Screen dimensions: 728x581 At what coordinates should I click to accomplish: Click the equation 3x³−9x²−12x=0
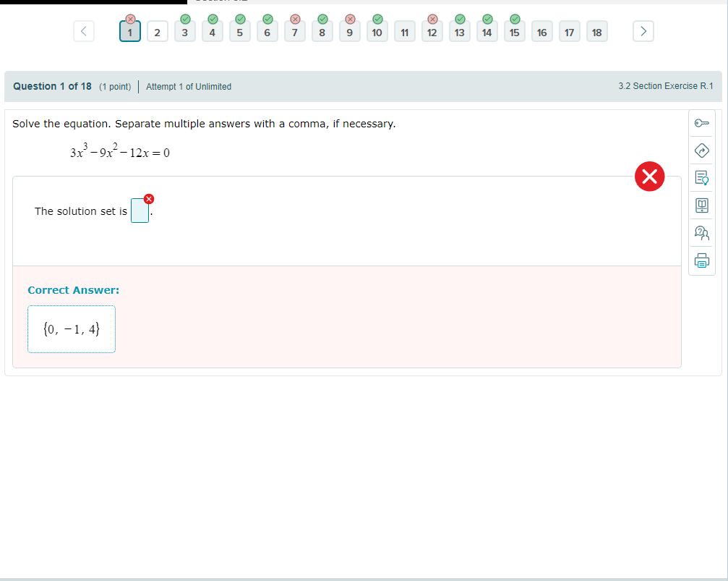coord(120,150)
